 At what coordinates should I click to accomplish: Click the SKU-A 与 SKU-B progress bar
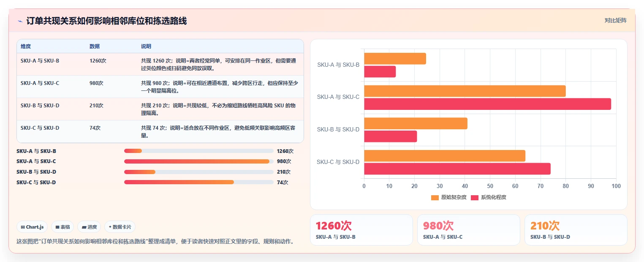pyautogui.click(x=199, y=151)
